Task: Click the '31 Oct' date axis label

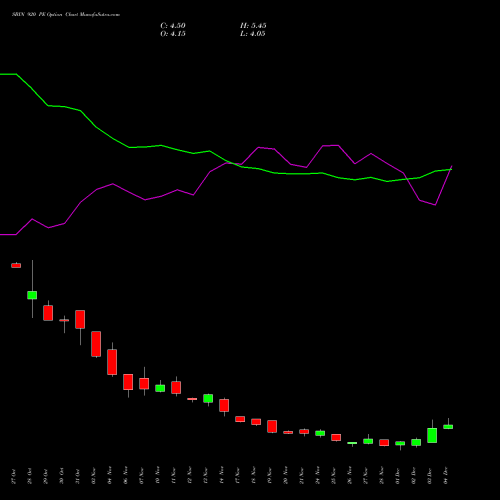Action: pos(78,476)
